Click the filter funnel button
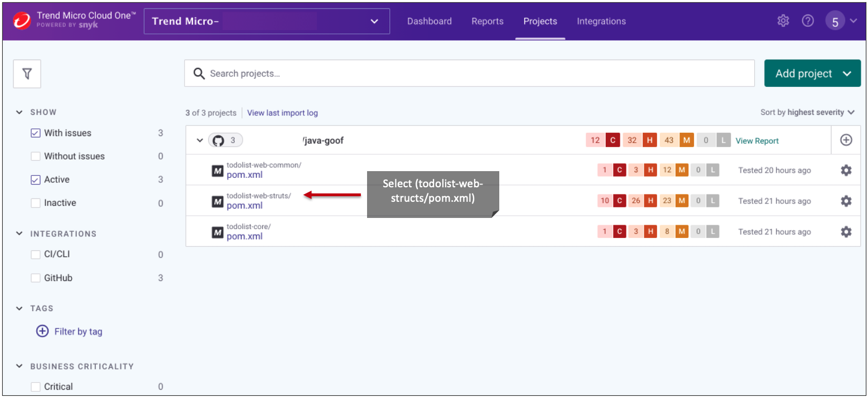This screenshot has width=868, height=398. tap(27, 74)
